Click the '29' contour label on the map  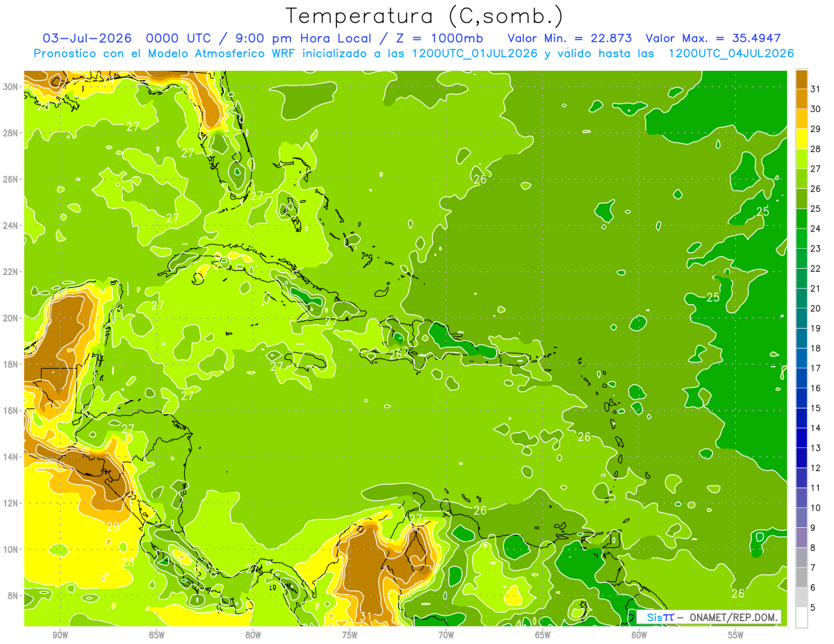tap(113, 527)
